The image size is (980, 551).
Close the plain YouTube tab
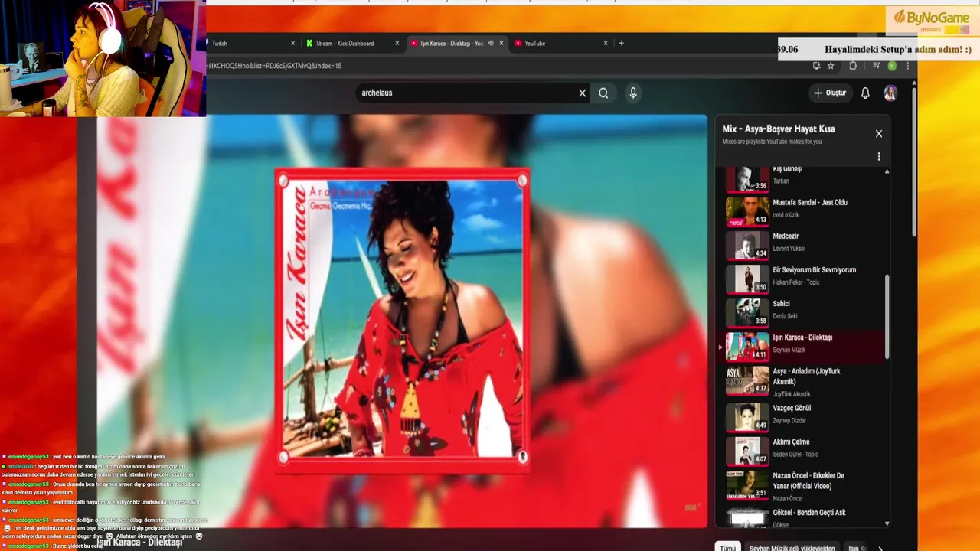click(606, 43)
